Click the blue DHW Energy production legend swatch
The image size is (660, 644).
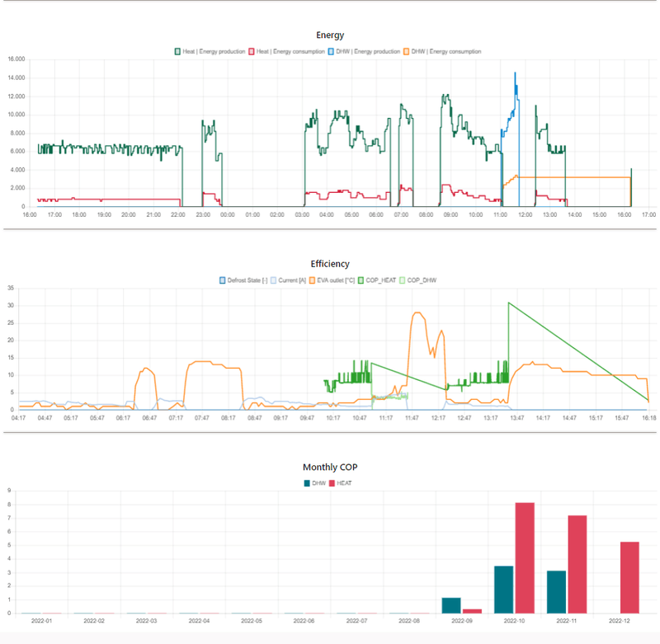(332, 50)
